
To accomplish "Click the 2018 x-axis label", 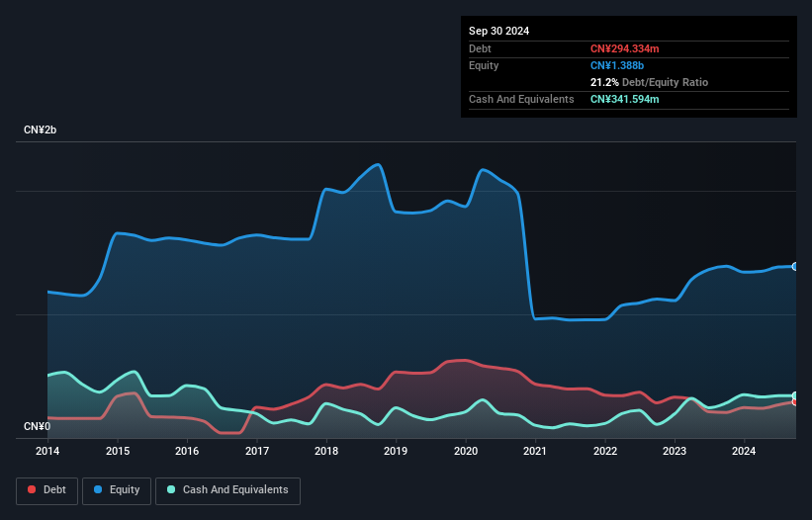I will 326,451.
